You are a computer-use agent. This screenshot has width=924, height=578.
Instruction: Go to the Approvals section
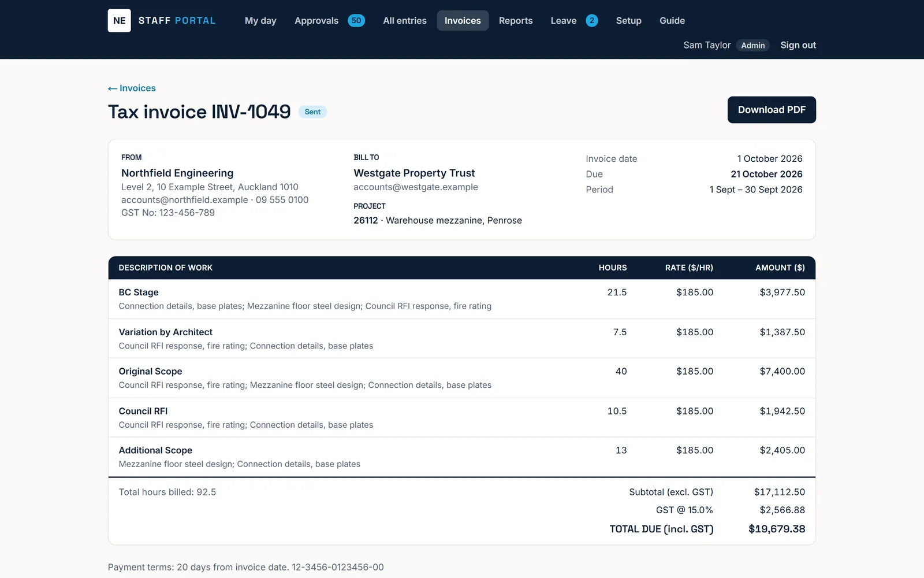click(316, 21)
